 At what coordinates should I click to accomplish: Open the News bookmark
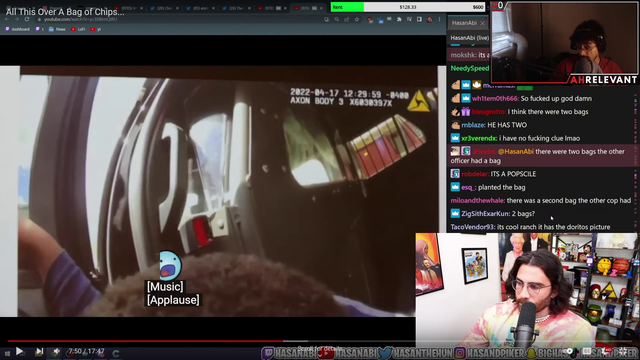57,29
